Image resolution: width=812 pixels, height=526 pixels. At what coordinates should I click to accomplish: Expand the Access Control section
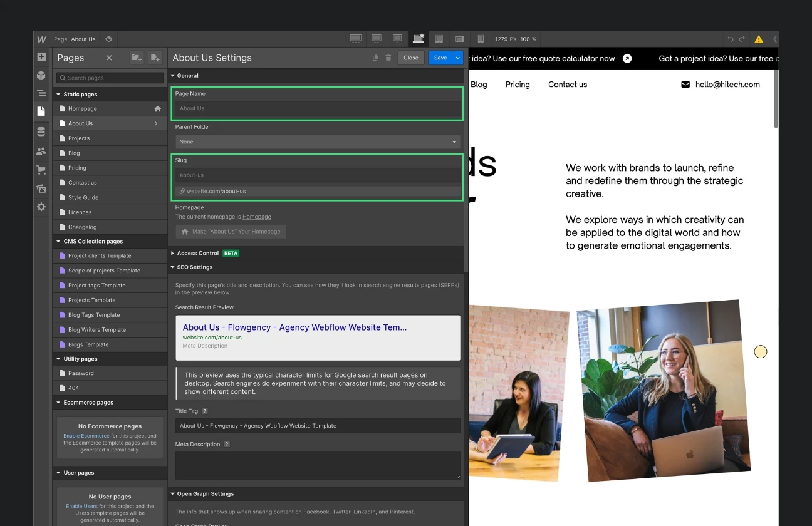coord(173,253)
